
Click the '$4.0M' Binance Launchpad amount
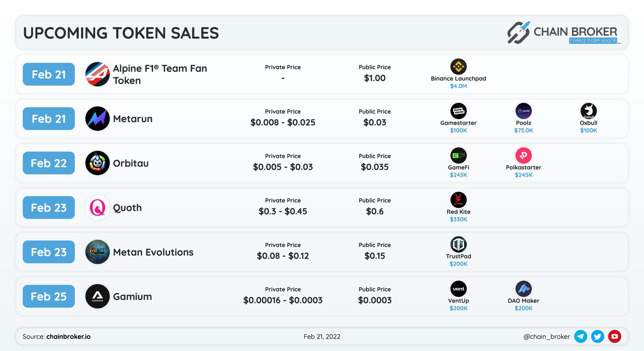458,86
